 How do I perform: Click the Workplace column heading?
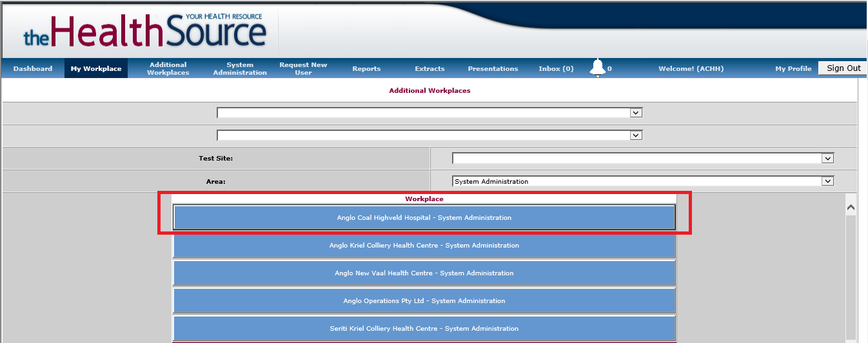[x=424, y=199]
